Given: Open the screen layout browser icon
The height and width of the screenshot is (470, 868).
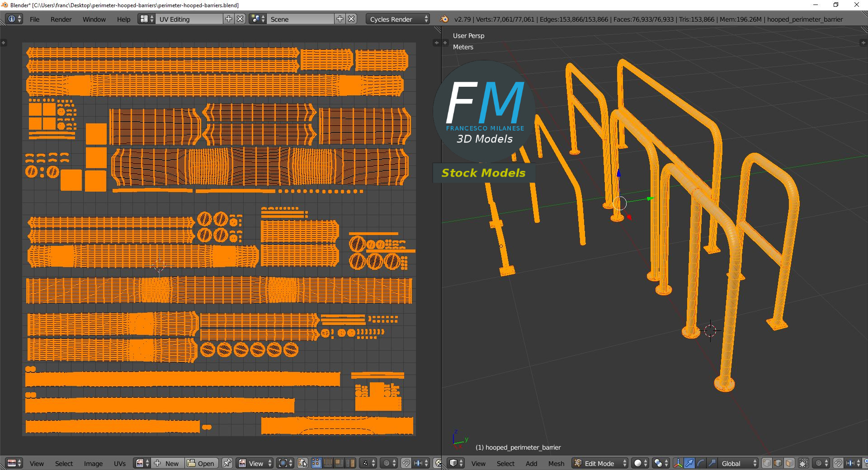Looking at the screenshot, I should point(146,19).
